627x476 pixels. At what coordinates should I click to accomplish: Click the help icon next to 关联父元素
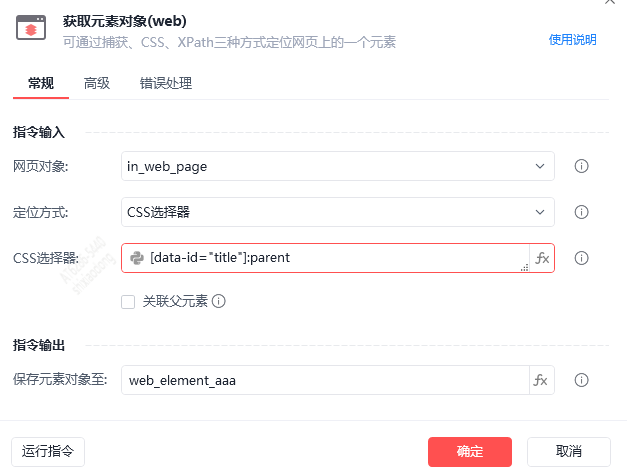coord(218,301)
